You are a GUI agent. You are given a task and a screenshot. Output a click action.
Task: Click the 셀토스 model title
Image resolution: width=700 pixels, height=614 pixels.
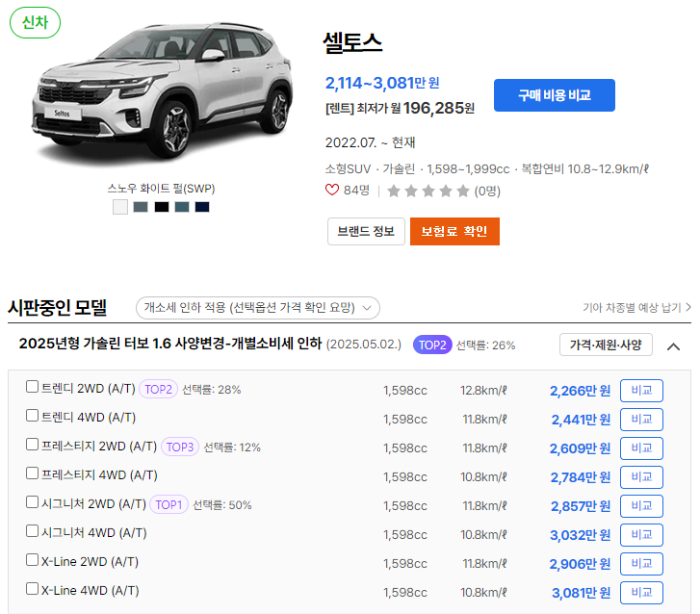[x=352, y=43]
